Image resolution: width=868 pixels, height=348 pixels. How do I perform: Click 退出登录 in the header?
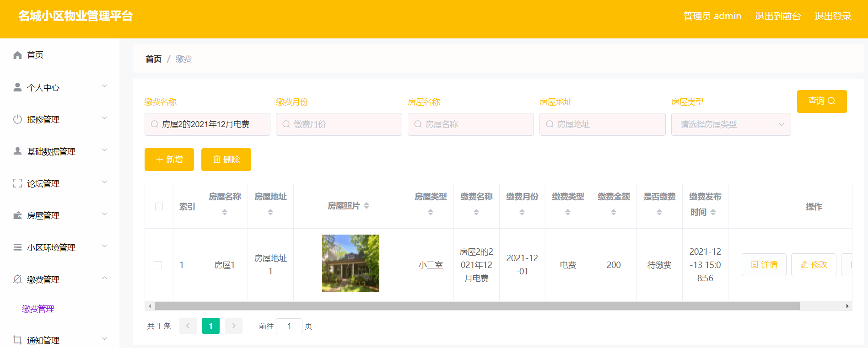pos(832,16)
